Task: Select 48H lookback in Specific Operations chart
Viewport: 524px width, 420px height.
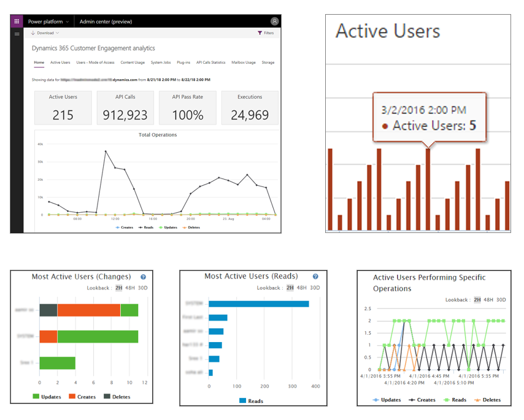Action: 488,299
